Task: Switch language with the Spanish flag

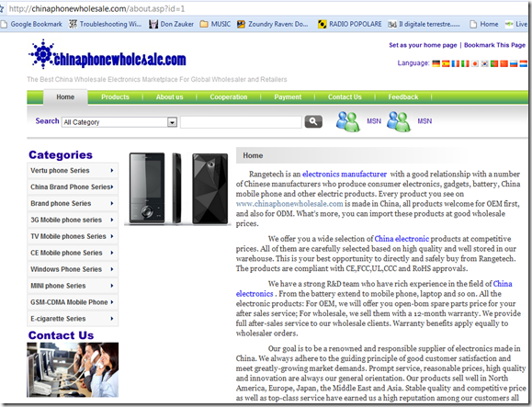Action: point(446,63)
